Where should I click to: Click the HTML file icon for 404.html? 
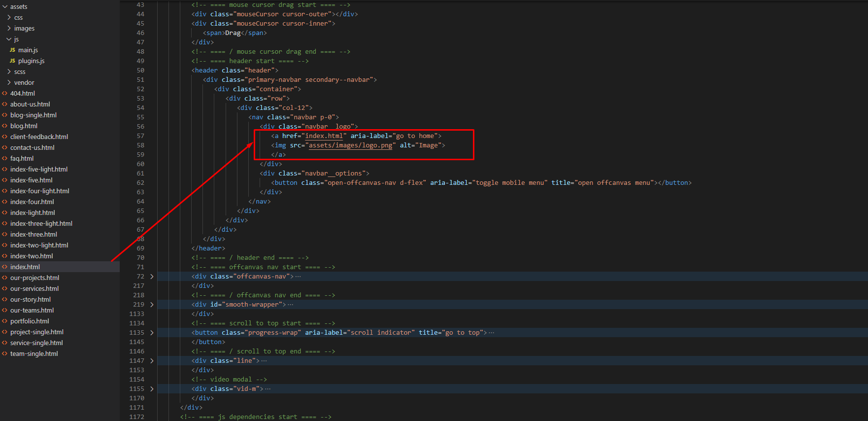pos(5,94)
